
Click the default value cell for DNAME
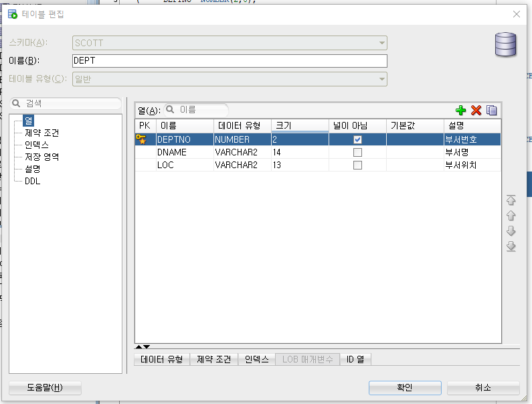click(x=415, y=152)
